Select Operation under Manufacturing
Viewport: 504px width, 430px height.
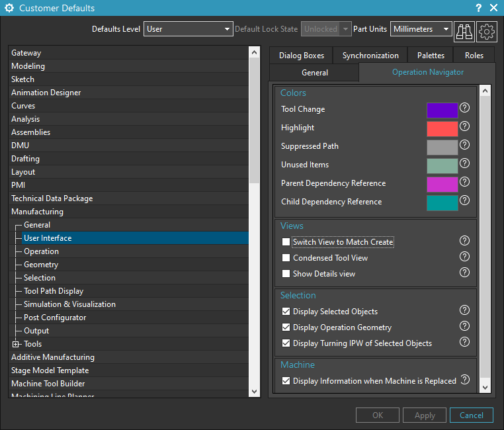coord(135,251)
